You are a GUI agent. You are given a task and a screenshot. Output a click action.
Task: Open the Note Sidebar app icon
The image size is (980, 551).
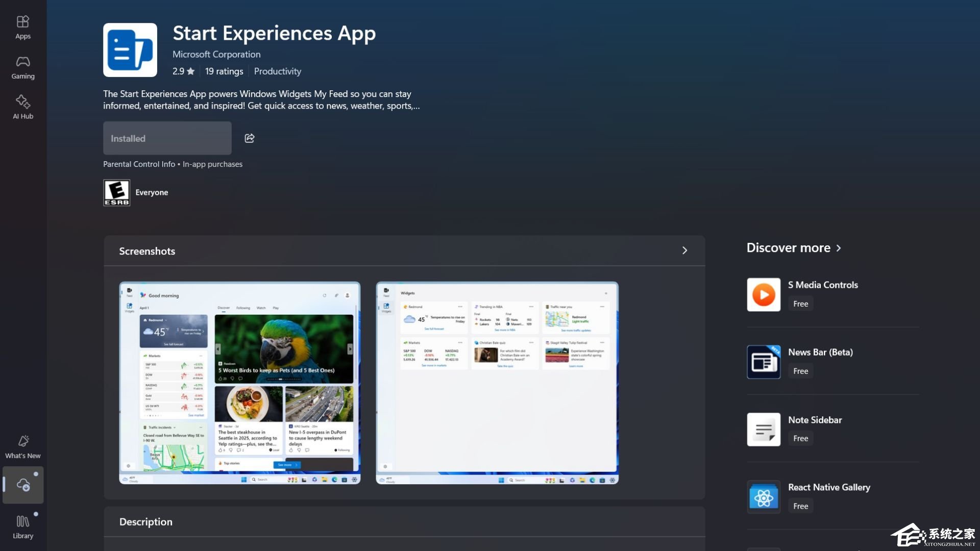(x=763, y=429)
